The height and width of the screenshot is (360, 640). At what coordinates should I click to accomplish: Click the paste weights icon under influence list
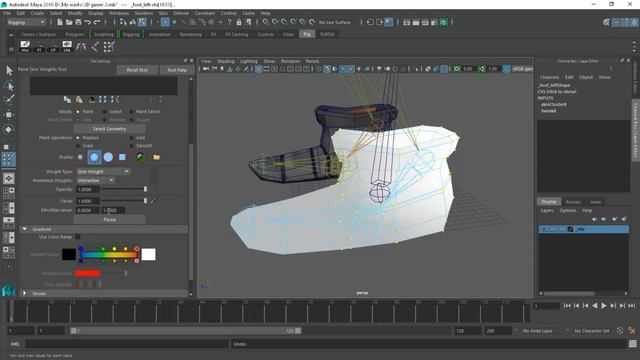(79, 99)
